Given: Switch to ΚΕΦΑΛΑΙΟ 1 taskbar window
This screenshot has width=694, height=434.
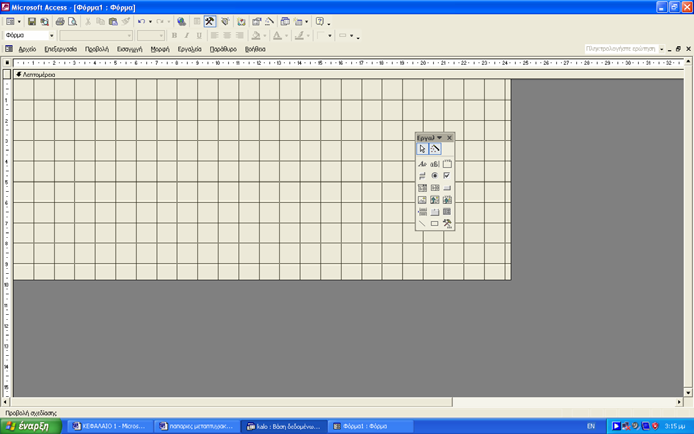Looking at the screenshot, I should pos(109,426).
